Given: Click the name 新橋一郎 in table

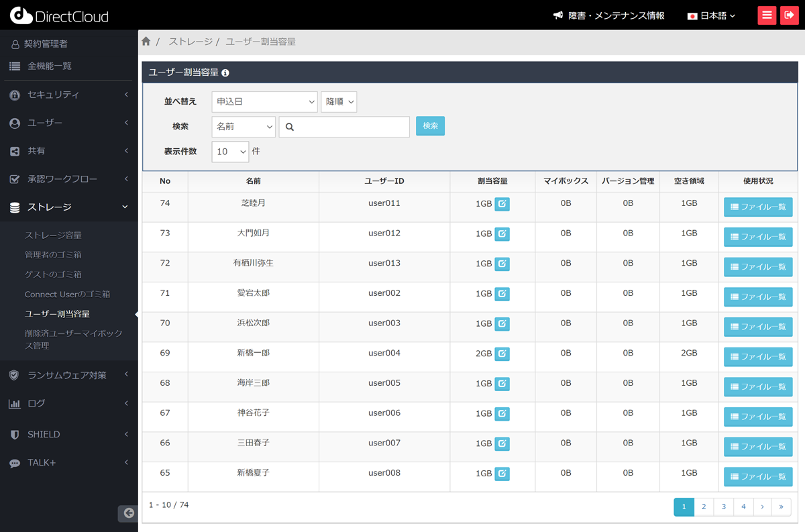Looking at the screenshot, I should coord(254,353).
